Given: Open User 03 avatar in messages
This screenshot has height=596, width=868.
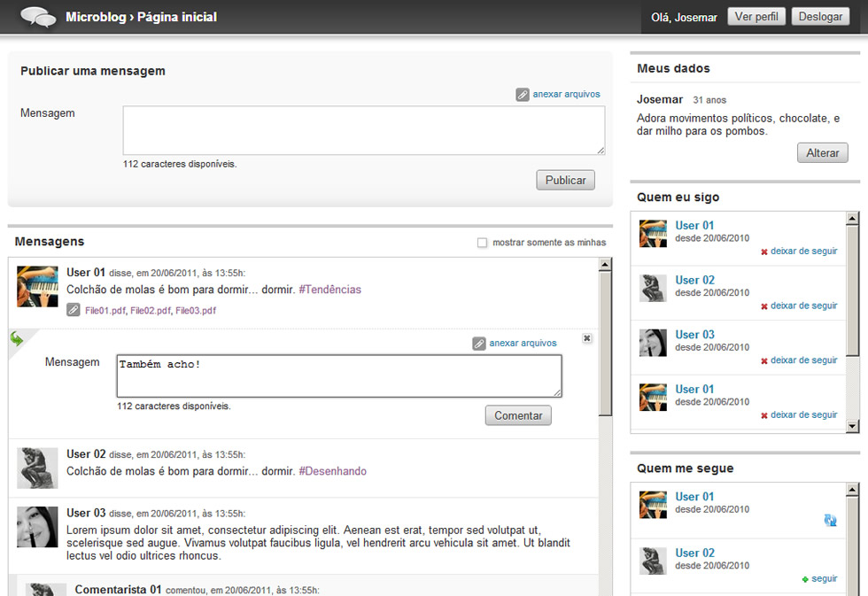Looking at the screenshot, I should click(x=37, y=527).
